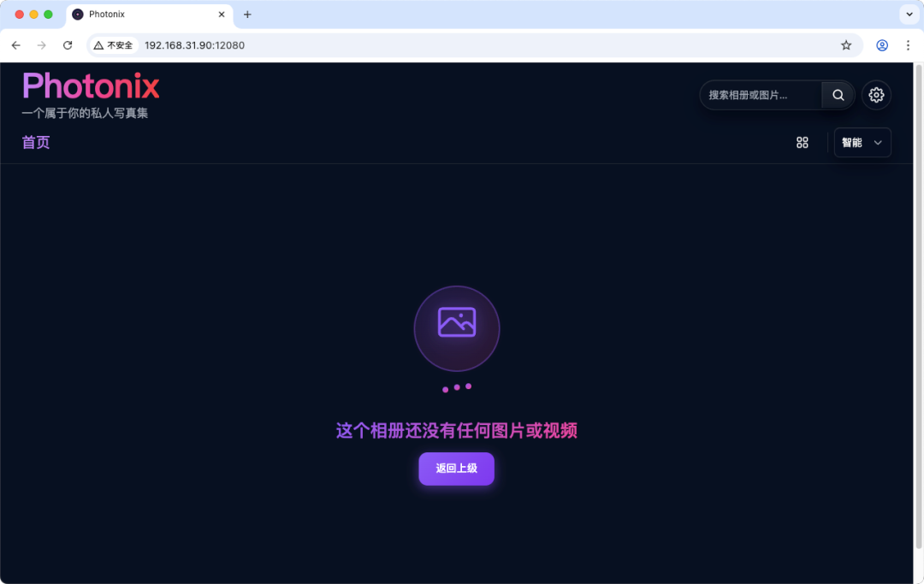Click the empty album image icon
Image resolution: width=924 pixels, height=584 pixels.
456,322
